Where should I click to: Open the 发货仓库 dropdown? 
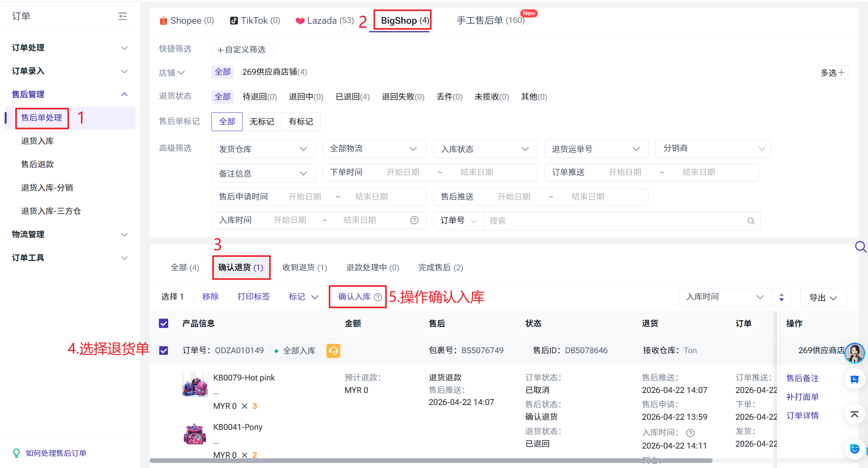pos(263,149)
